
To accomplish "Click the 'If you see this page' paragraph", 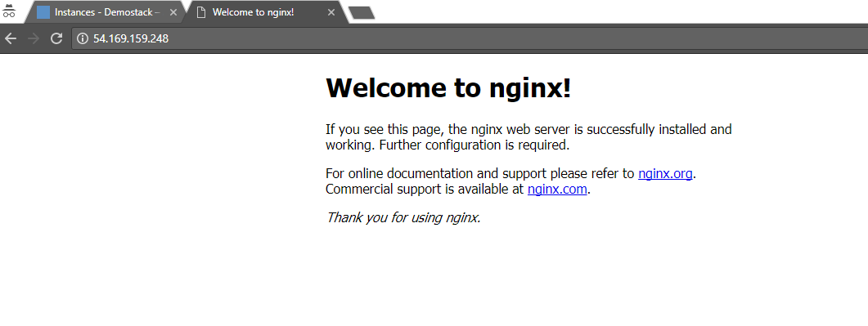I will (x=528, y=137).
